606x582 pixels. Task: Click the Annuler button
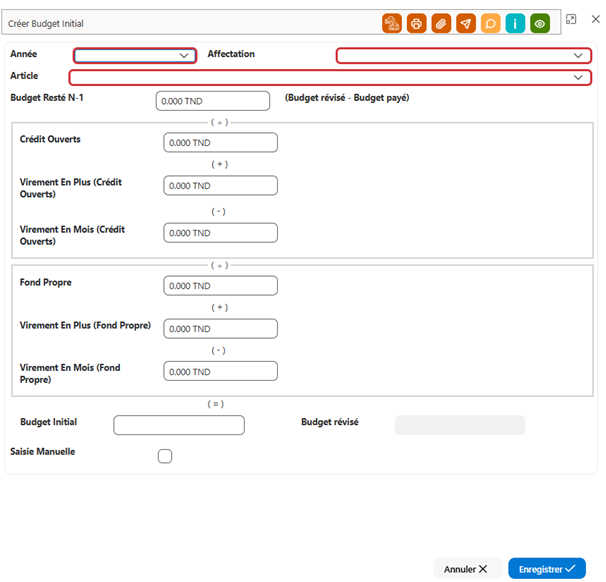coord(466,569)
